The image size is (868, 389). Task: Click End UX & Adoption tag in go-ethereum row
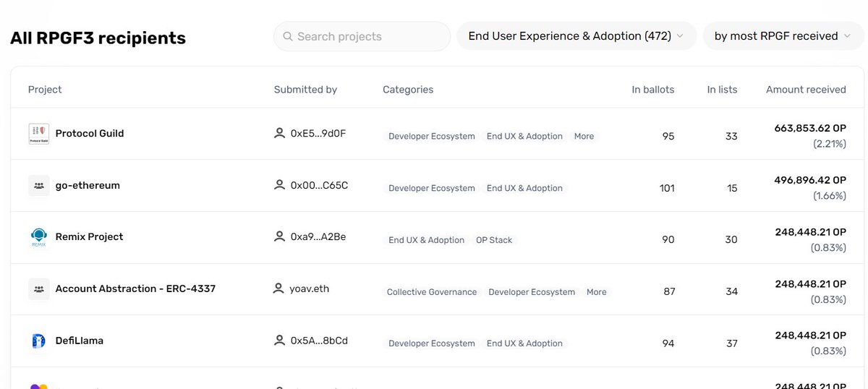[524, 188]
